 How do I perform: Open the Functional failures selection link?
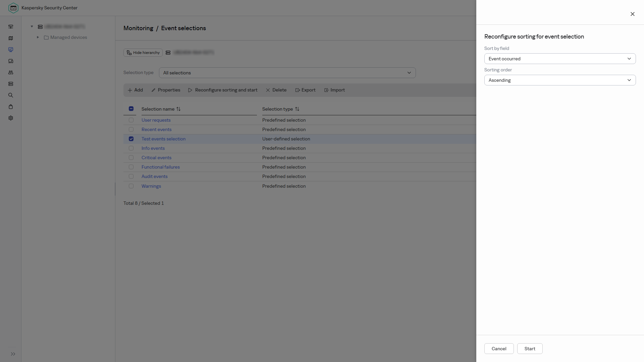(160, 167)
